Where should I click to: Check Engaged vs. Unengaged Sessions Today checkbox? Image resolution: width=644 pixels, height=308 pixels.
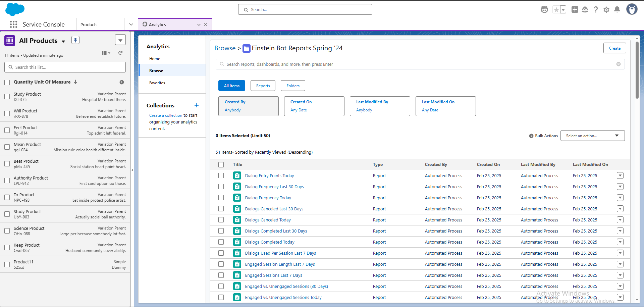(221, 297)
